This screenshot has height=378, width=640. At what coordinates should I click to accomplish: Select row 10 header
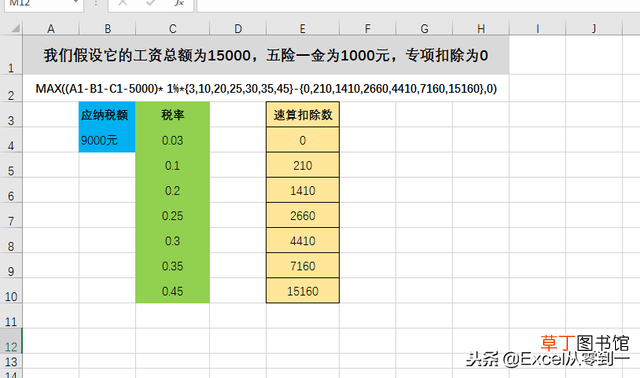click(11, 291)
